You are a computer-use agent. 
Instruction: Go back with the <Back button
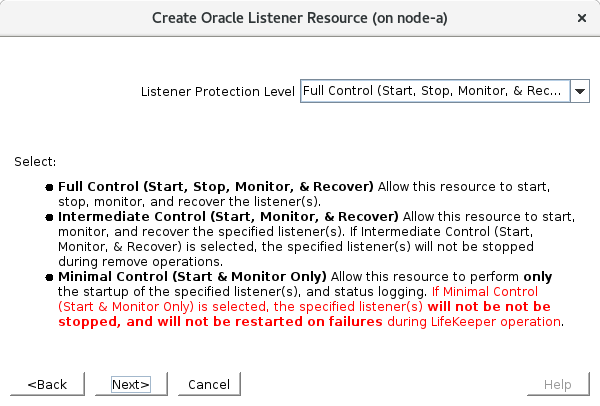(x=47, y=384)
